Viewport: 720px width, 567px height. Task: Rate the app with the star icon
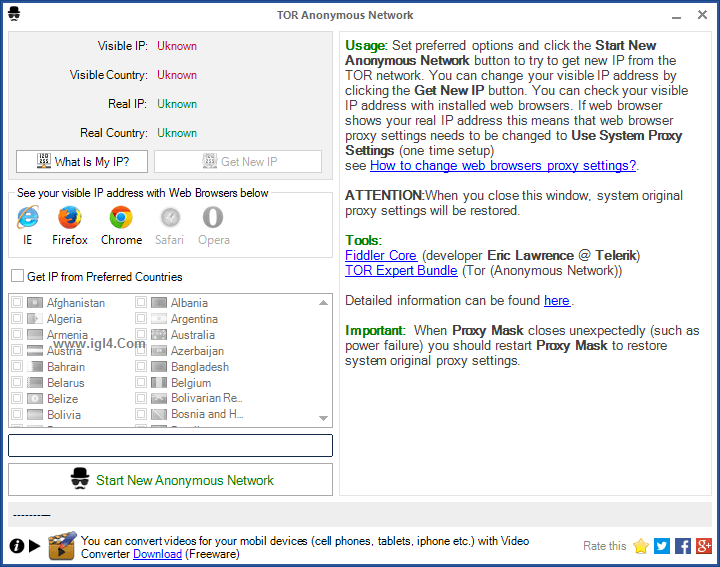click(x=641, y=546)
